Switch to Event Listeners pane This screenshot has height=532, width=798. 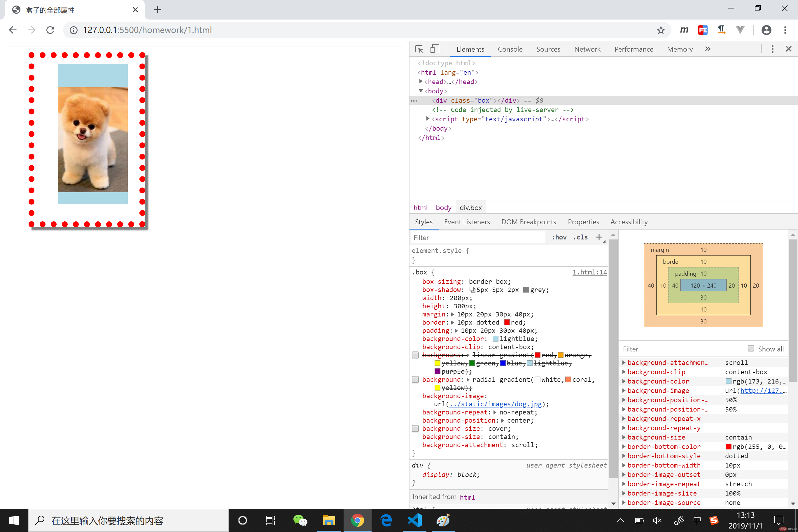pyautogui.click(x=467, y=222)
